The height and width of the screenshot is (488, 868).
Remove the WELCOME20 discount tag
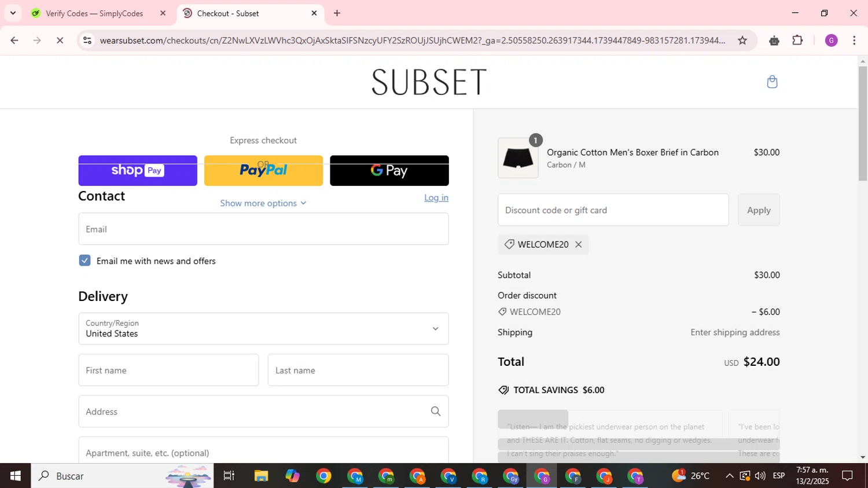click(x=578, y=244)
